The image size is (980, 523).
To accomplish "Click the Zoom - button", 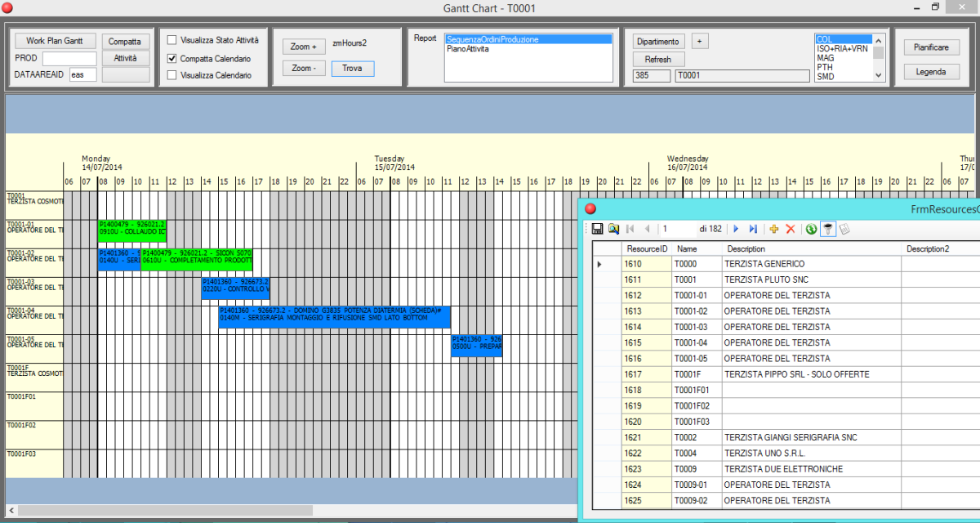I will 304,68.
